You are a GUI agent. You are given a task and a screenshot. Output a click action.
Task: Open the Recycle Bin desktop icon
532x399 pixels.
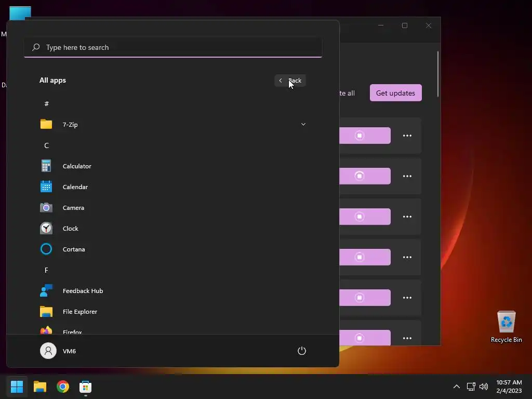click(x=506, y=326)
